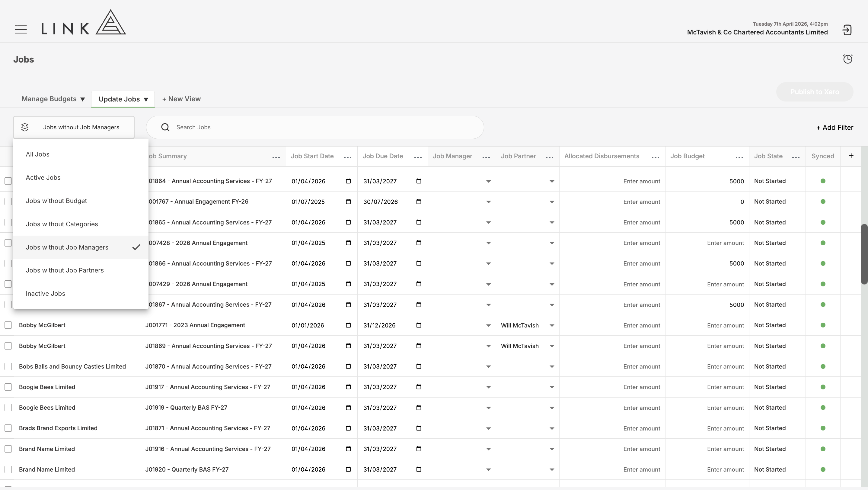The image size is (868, 490).
Task: Open the Update Jobs tab
Action: point(123,99)
